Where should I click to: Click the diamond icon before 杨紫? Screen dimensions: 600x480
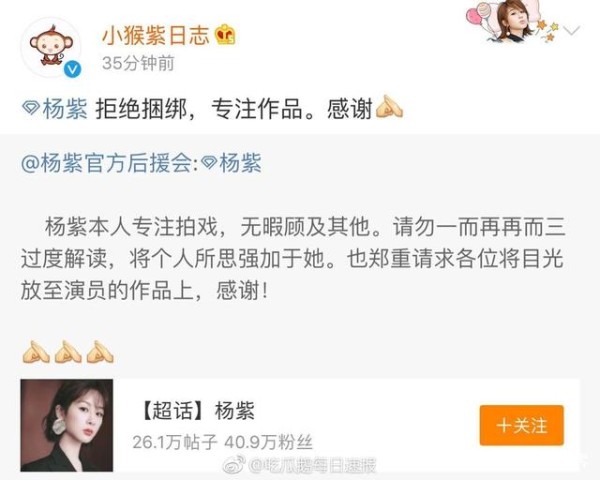31,109
